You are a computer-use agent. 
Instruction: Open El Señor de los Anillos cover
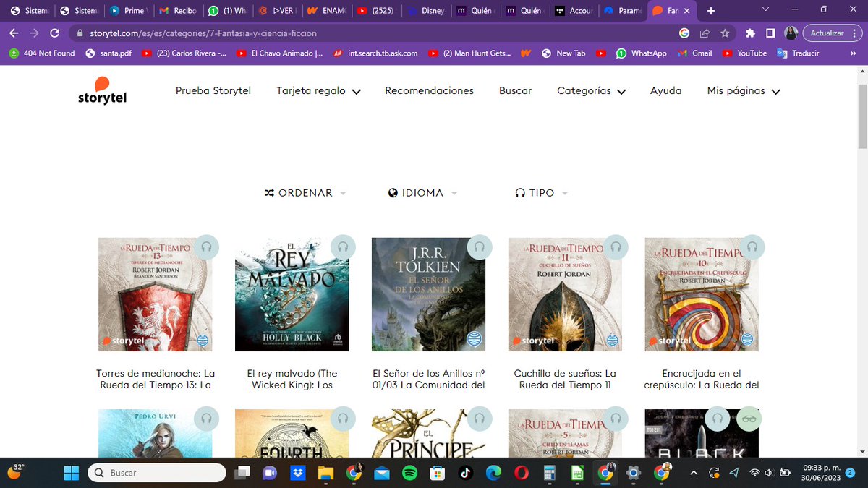point(428,294)
